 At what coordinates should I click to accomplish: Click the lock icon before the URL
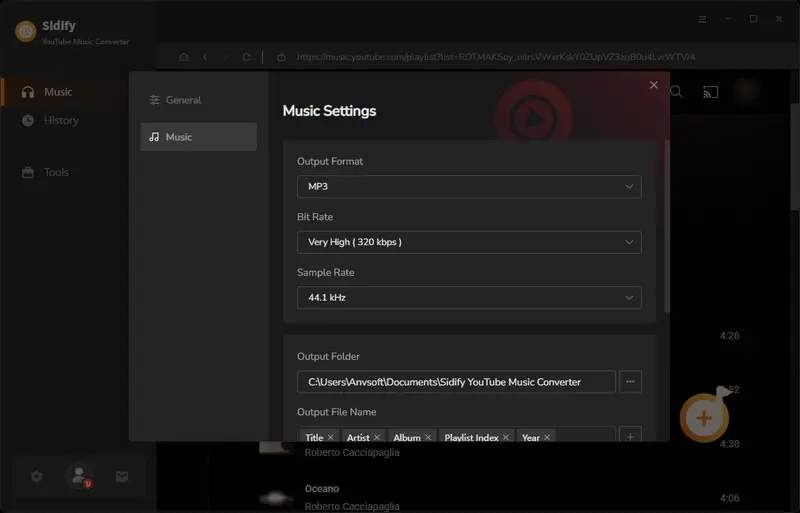pyautogui.click(x=281, y=57)
